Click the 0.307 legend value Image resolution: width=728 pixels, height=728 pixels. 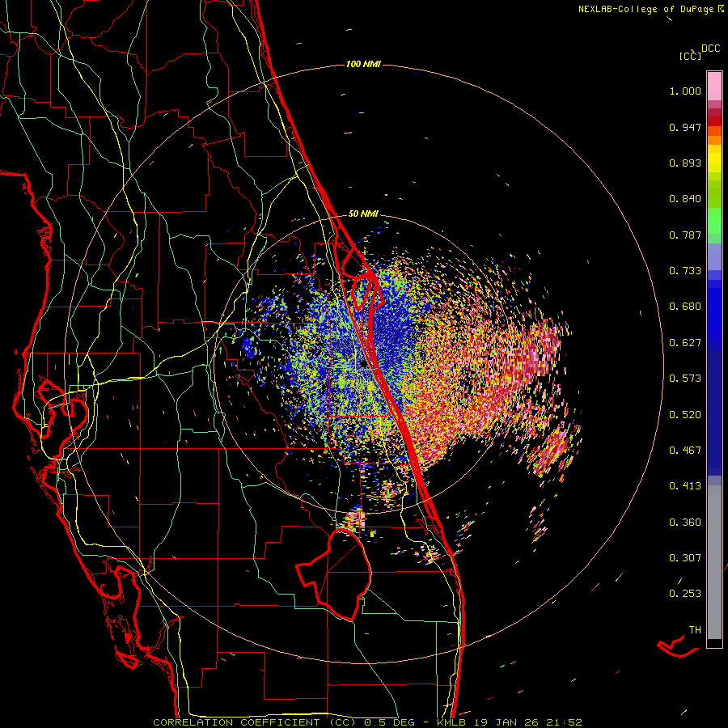click(x=685, y=558)
